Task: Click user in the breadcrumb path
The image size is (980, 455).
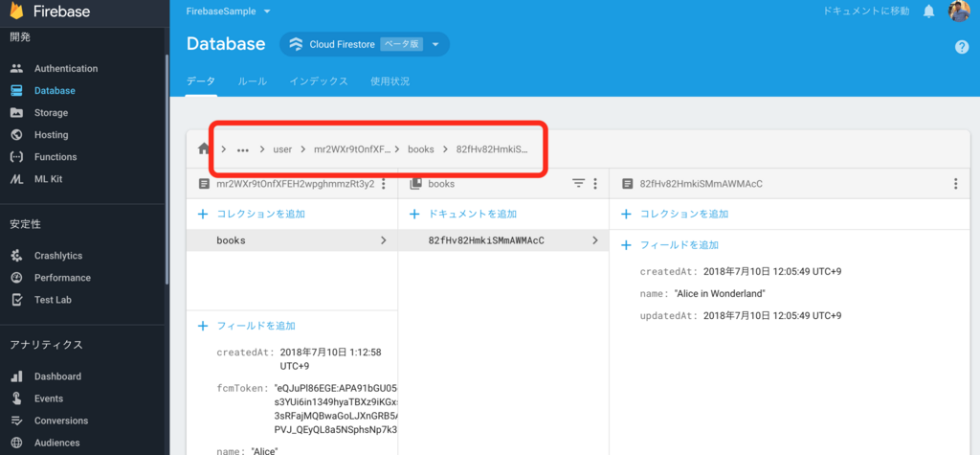Action: [x=282, y=149]
